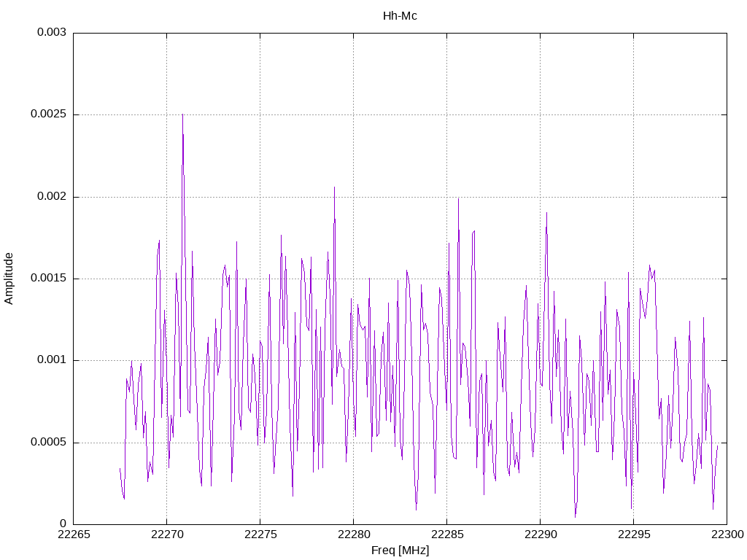Select the 0 y-axis tick label
This screenshot has width=747, height=560.
click(63, 524)
